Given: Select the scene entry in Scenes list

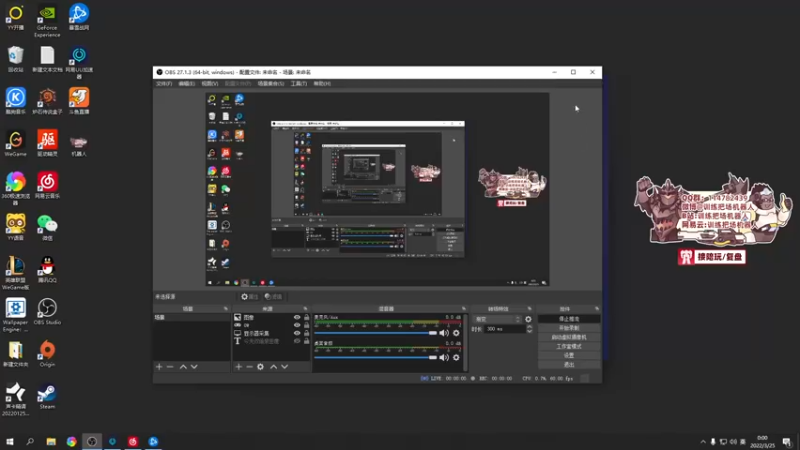Looking at the screenshot, I should pyautogui.click(x=192, y=317).
